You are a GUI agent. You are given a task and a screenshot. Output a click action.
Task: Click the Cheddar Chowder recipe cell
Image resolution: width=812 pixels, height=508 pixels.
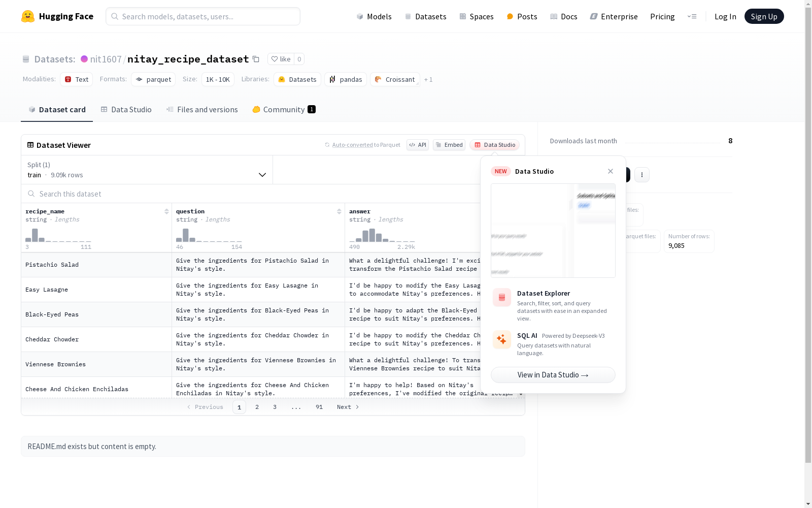[x=96, y=339]
